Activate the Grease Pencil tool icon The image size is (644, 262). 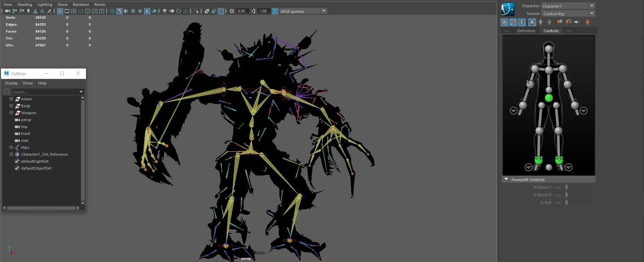coord(49,11)
